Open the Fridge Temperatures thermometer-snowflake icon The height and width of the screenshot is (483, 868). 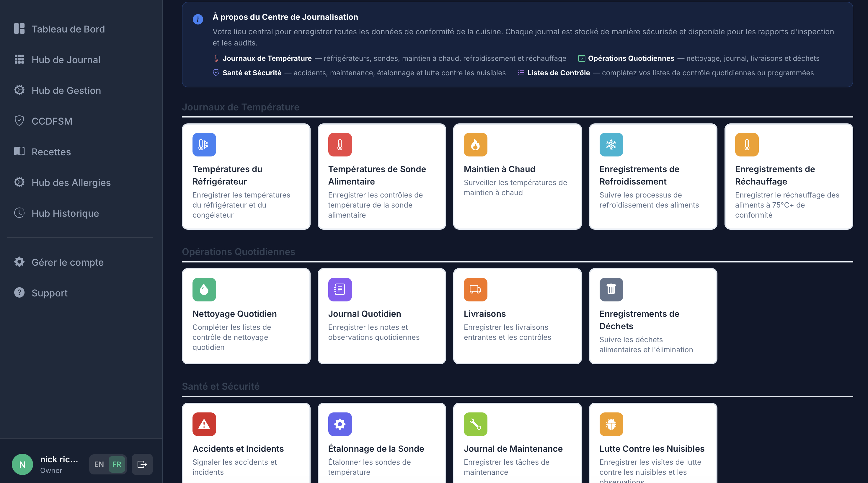(204, 145)
